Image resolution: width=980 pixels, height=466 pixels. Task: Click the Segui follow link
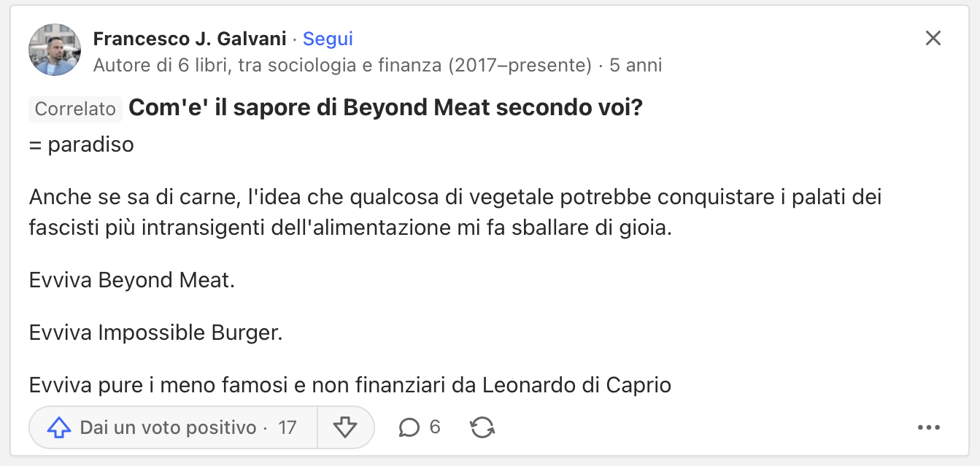[x=328, y=39]
